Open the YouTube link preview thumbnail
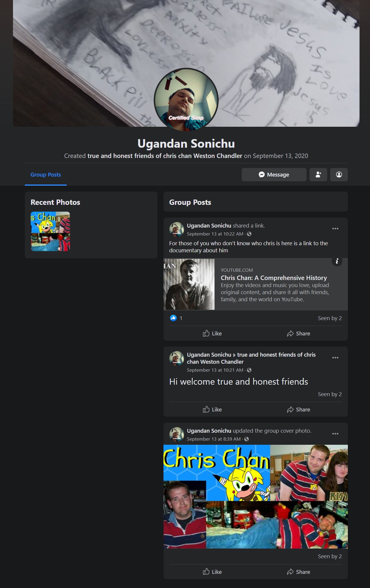Viewport: 370px width, 588px height. (189, 284)
